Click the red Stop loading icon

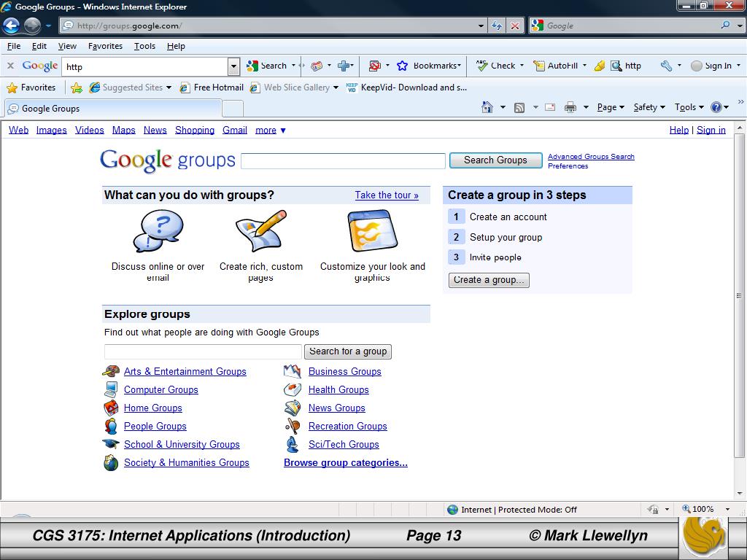pyautogui.click(x=515, y=26)
